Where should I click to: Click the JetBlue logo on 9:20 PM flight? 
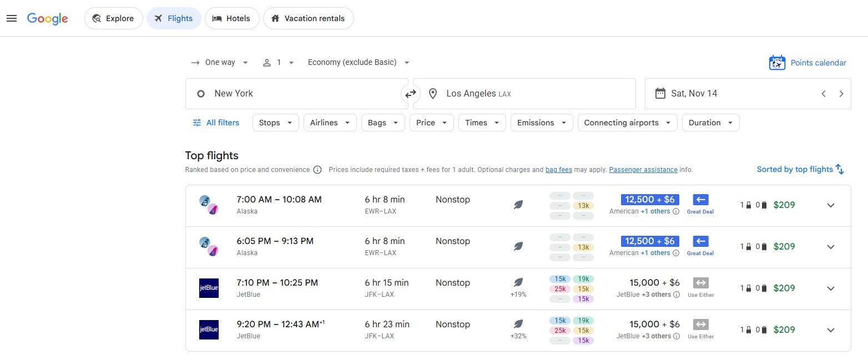(209, 330)
